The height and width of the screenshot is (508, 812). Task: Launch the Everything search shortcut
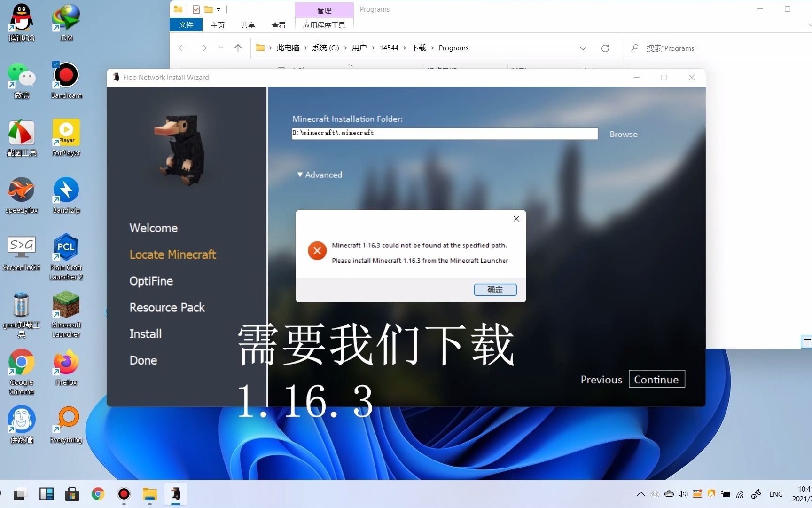(x=66, y=425)
